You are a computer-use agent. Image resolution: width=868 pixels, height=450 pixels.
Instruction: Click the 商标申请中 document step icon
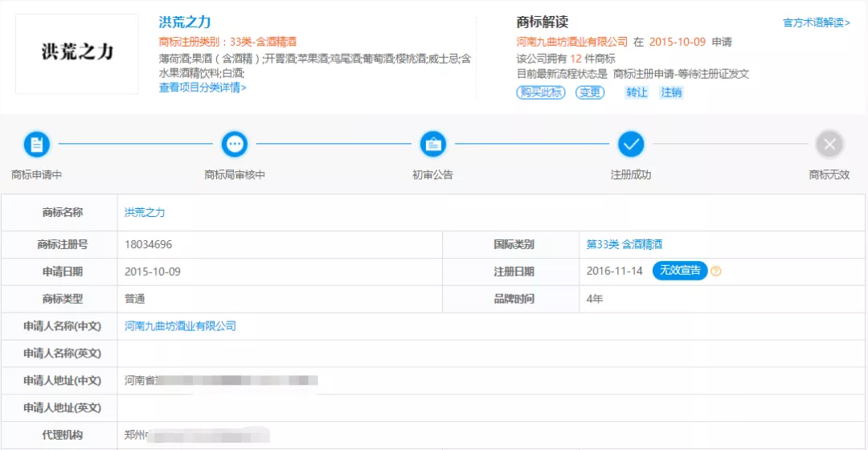click(x=36, y=145)
